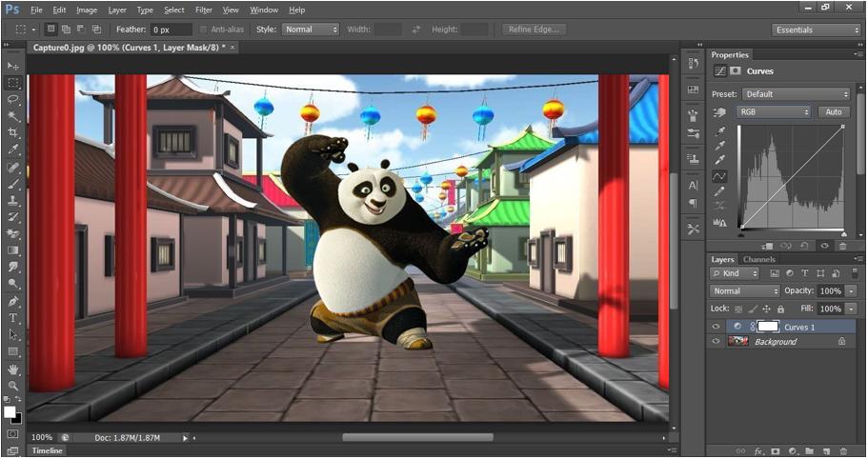The width and height of the screenshot is (868, 459).
Task: Open the Filter menu
Action: coord(204,10)
